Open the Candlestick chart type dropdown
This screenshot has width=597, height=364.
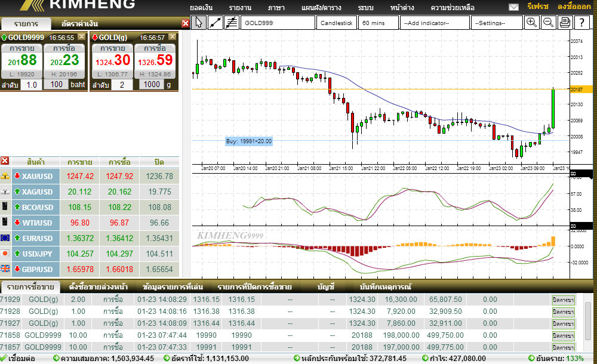(337, 23)
